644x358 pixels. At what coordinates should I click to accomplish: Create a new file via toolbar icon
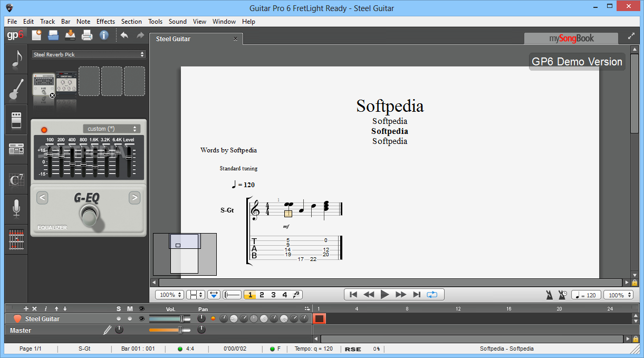36,35
